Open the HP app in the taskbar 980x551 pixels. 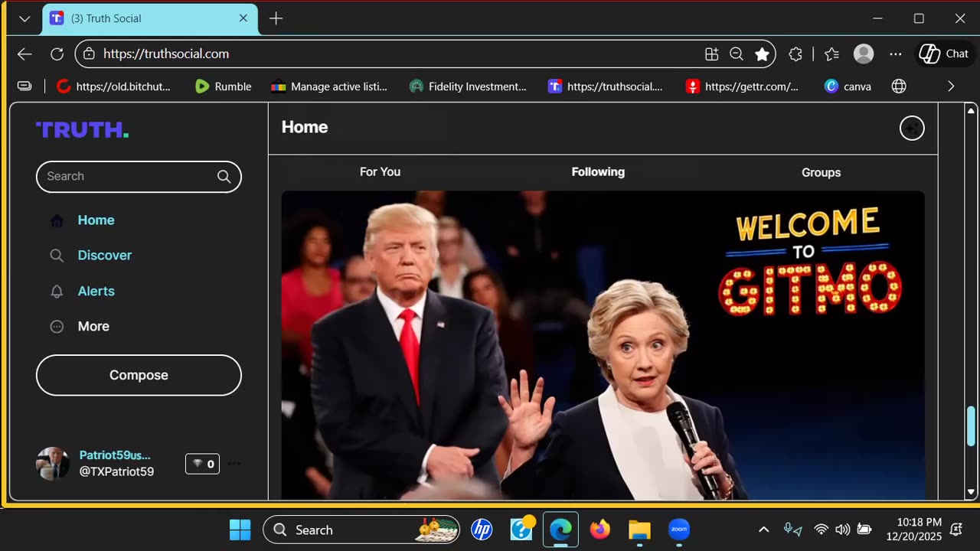482,530
